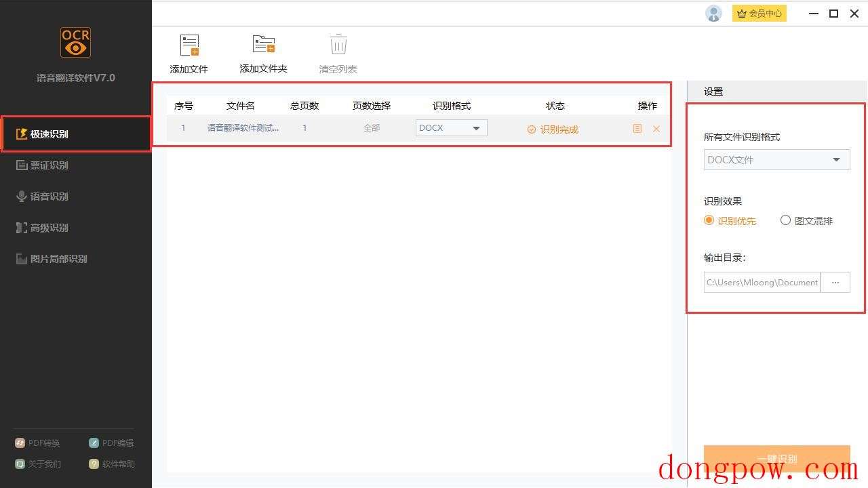
Task: Select the 语音识别 sidebar tab
Action: coord(76,197)
